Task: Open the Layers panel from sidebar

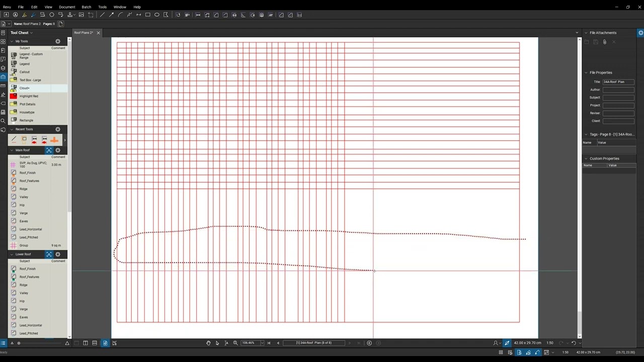Action: [x=3, y=68]
